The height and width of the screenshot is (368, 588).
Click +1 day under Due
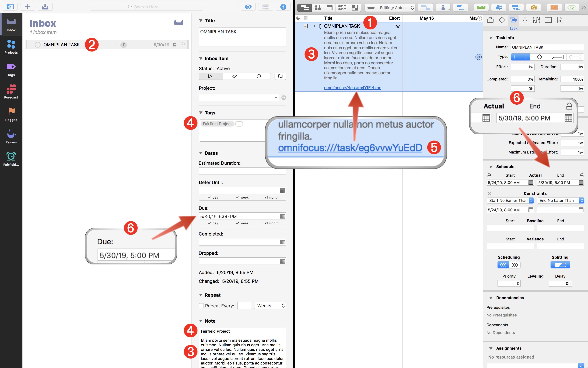pos(213,223)
